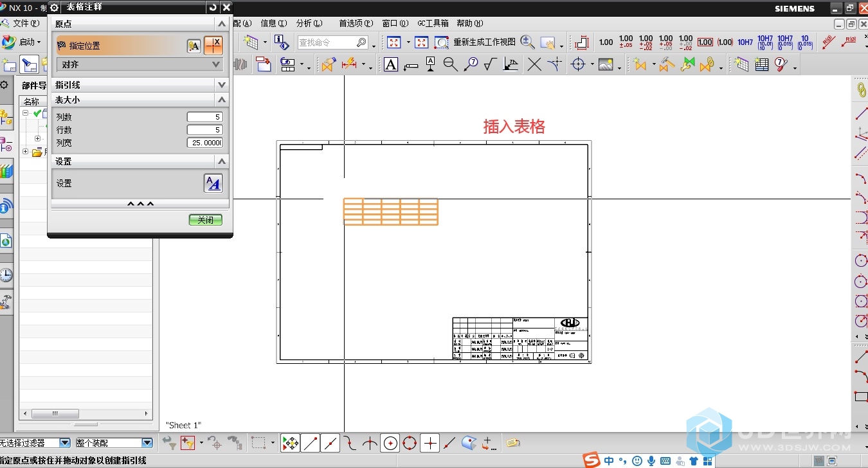Toggle the point on face snap icon
868x468 pixels.
tap(470, 443)
